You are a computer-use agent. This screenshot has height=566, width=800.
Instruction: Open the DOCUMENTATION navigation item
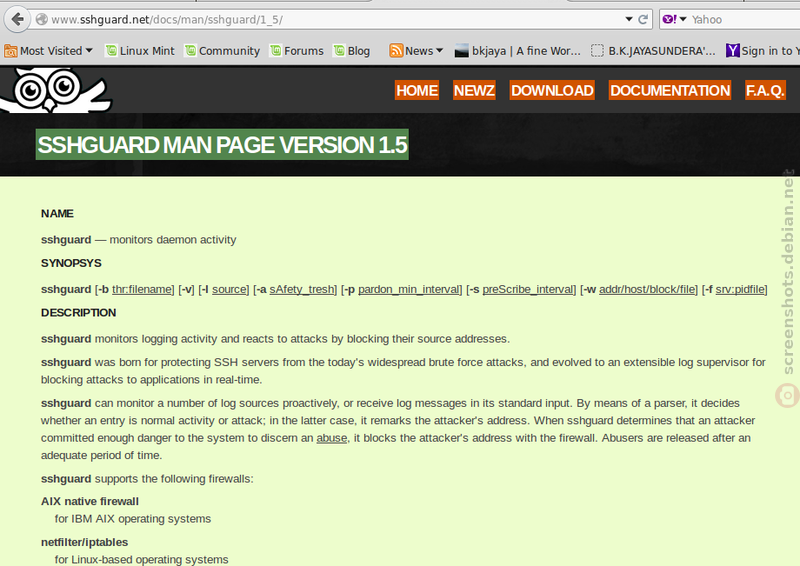click(670, 90)
